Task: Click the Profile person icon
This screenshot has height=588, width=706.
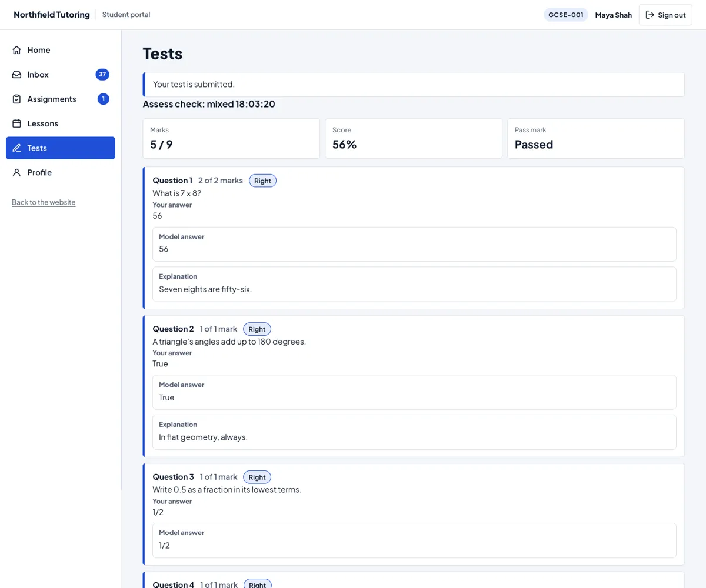Action: (x=16, y=173)
